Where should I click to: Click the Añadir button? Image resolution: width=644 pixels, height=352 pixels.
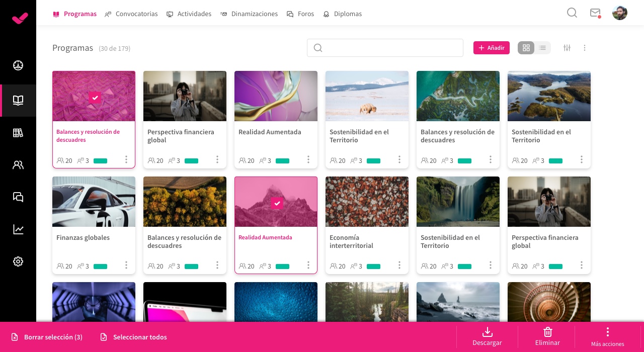pyautogui.click(x=491, y=48)
